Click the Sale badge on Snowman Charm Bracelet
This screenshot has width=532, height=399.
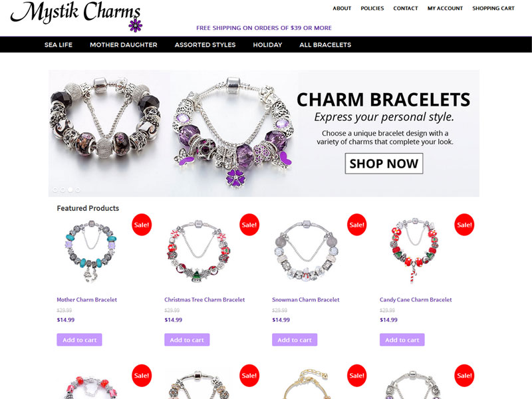click(356, 225)
